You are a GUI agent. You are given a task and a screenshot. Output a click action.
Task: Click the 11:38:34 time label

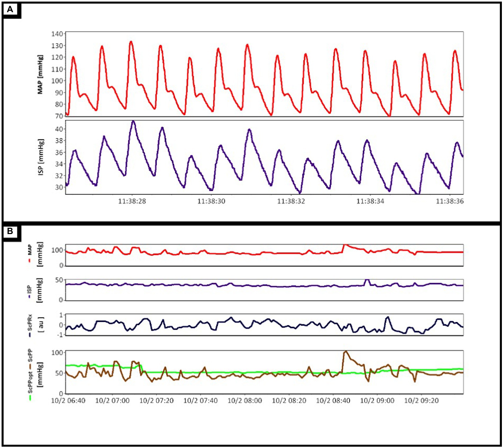(x=370, y=201)
